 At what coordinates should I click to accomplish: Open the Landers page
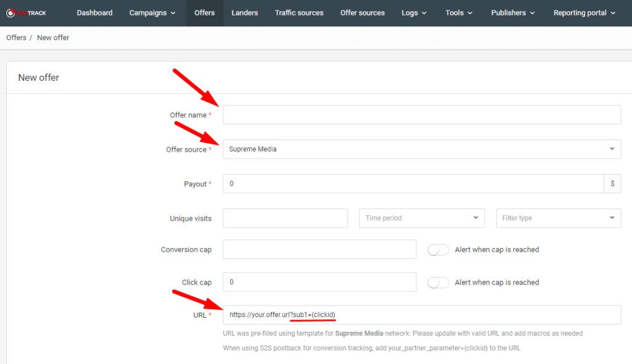tap(244, 13)
